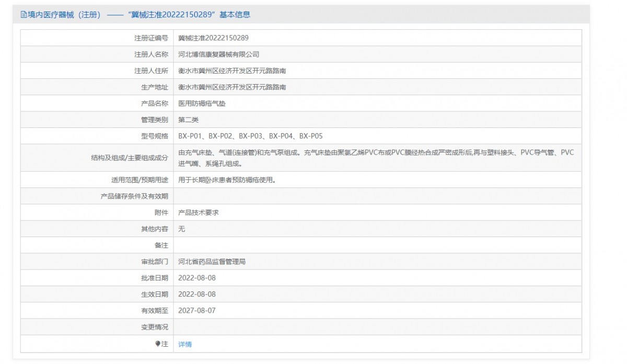Viewport: 627px width, 364px height.
Task: Click 其他内容 value 无
Action: (181, 229)
